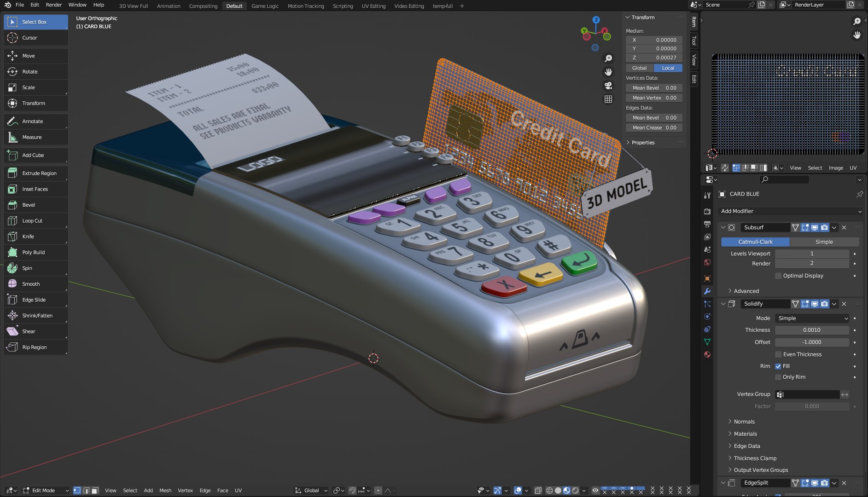Viewport: 868px width, 497px height.
Task: Open the Solidify Mode dropdown
Action: click(x=812, y=318)
